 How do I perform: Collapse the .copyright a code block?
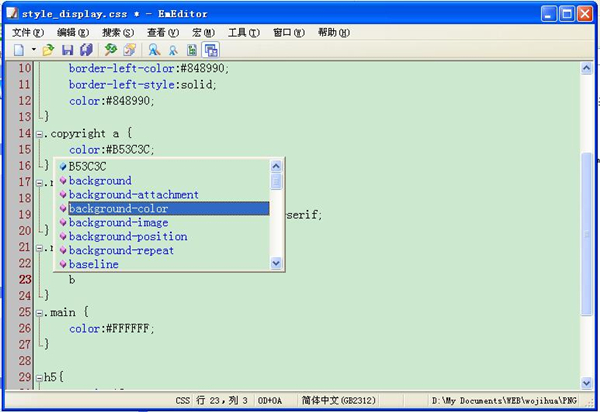38,134
